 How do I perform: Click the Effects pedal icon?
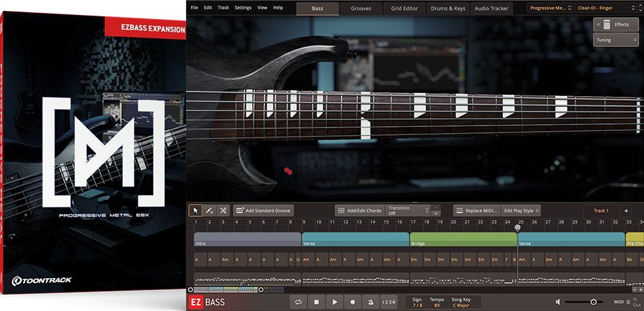tap(607, 25)
